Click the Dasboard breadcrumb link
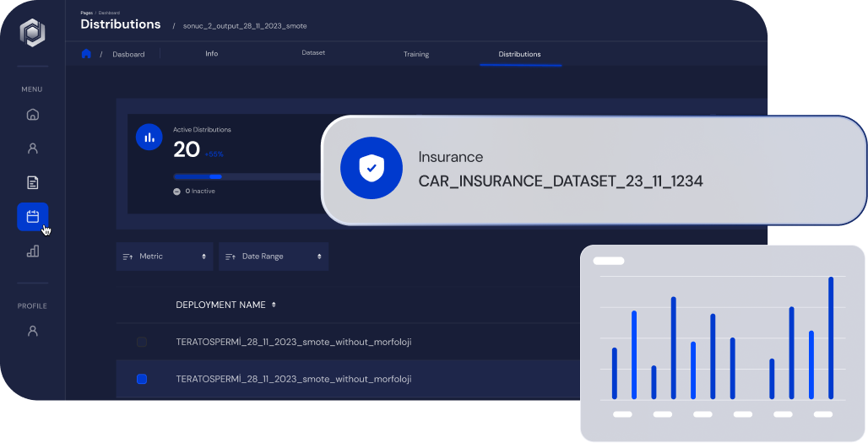The height and width of the screenshot is (443, 868). 128,54
